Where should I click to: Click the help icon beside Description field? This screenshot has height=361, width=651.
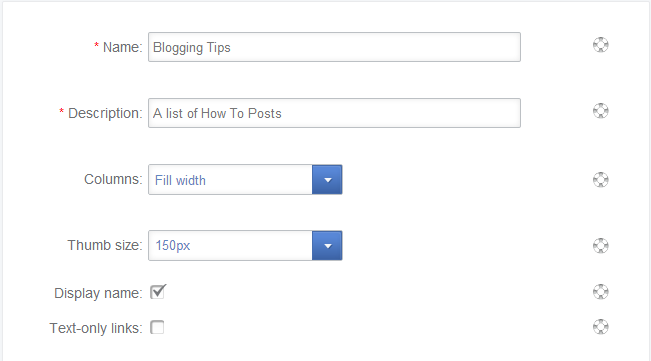(600, 111)
